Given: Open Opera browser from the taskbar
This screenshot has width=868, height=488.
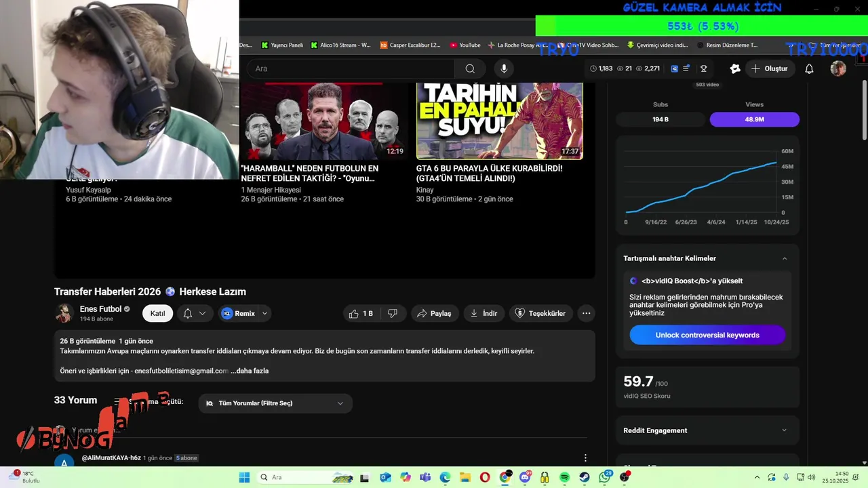Looking at the screenshot, I should tap(485, 477).
